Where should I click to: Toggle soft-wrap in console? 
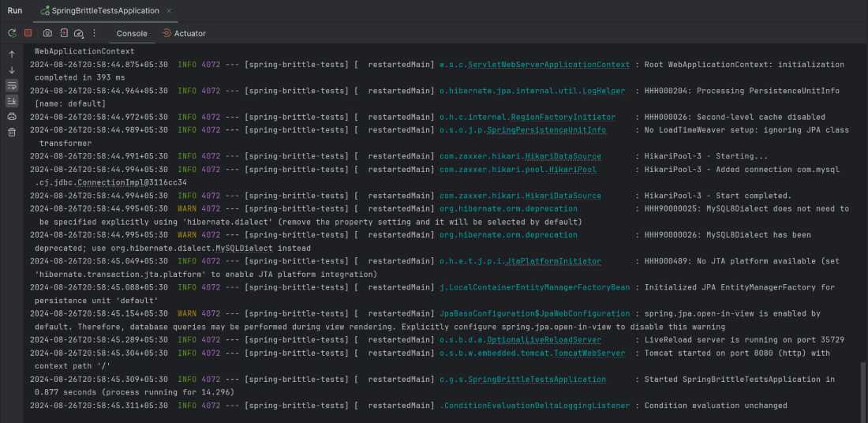(12, 85)
